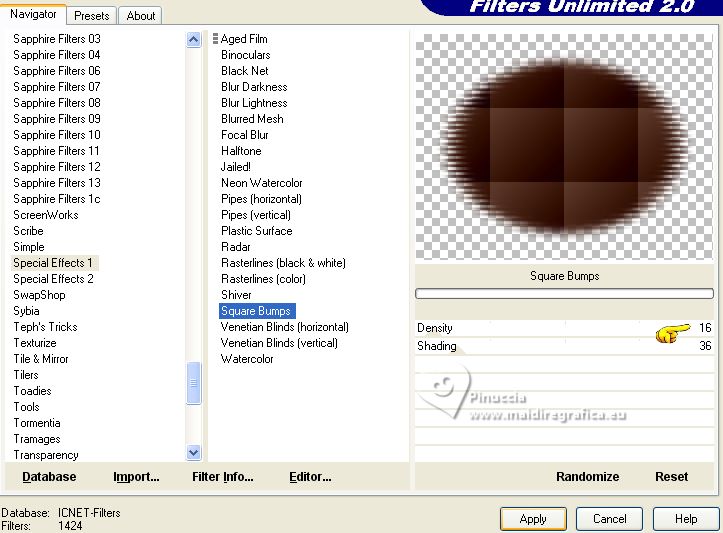Open the Tilers category

coord(26,375)
